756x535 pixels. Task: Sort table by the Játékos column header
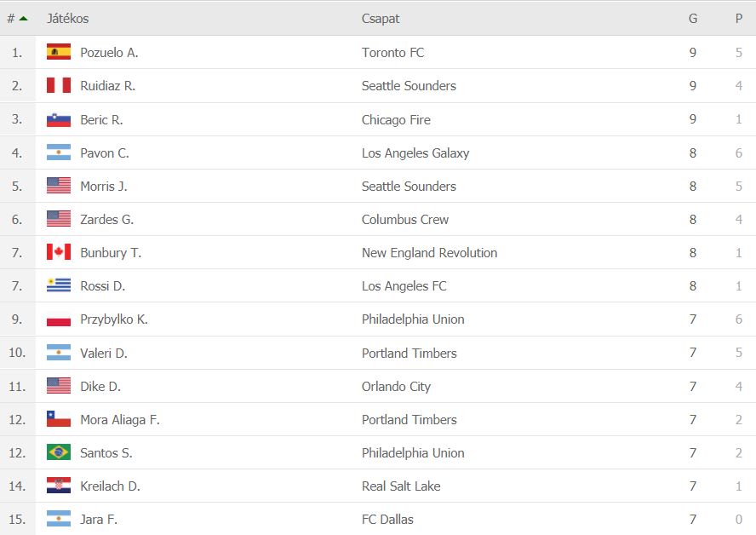tap(67, 19)
